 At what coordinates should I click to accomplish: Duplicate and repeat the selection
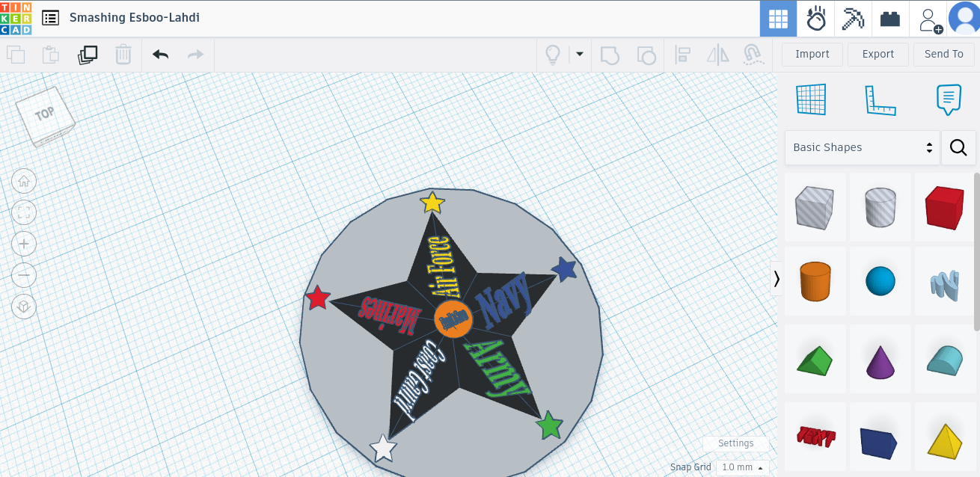pos(88,55)
